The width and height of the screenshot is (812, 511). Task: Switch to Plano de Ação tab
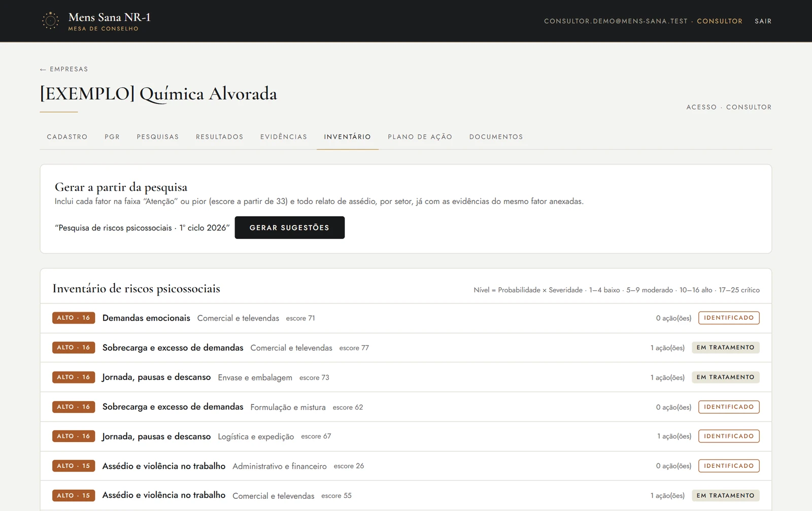pyautogui.click(x=420, y=137)
